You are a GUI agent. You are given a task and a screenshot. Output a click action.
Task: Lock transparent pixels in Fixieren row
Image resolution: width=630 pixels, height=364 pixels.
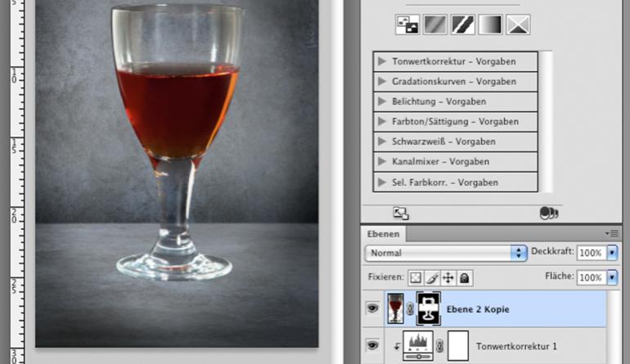click(416, 277)
